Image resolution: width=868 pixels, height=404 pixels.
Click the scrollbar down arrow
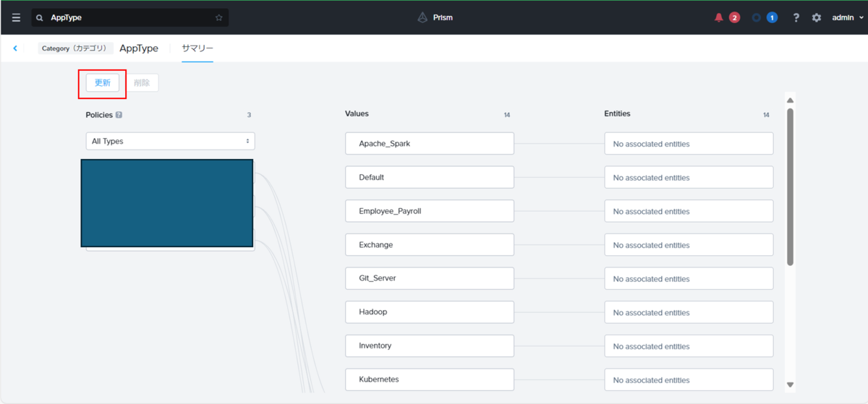click(x=790, y=384)
